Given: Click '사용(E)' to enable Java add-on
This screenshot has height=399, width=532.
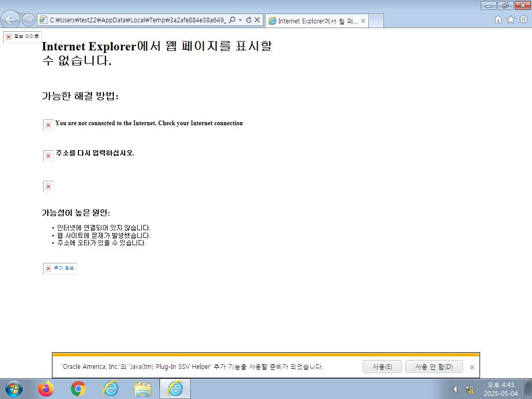Looking at the screenshot, I should pyautogui.click(x=382, y=367).
